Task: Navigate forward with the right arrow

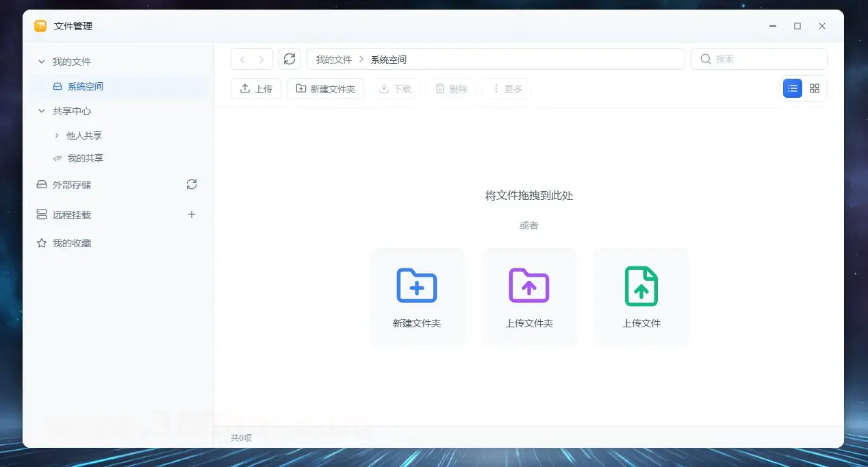Action: tap(261, 60)
